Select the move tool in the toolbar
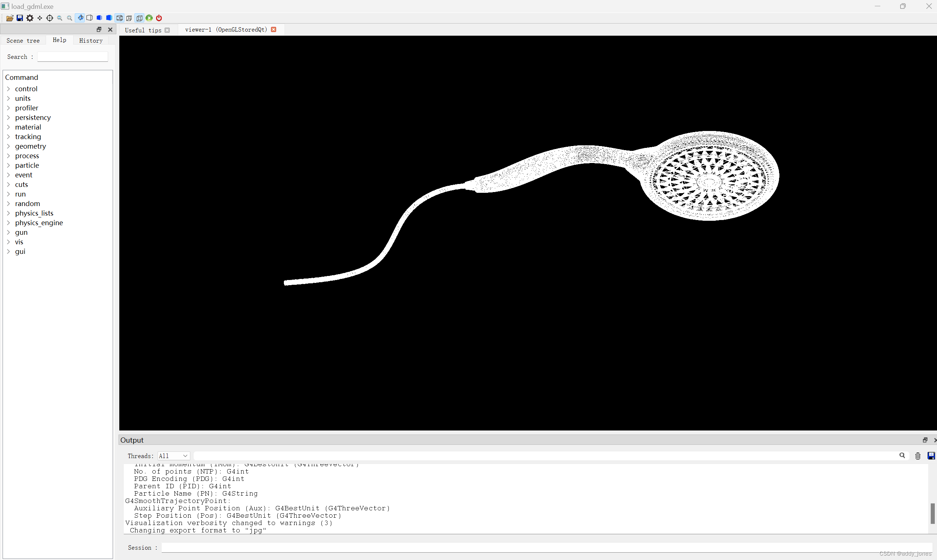 (40, 18)
